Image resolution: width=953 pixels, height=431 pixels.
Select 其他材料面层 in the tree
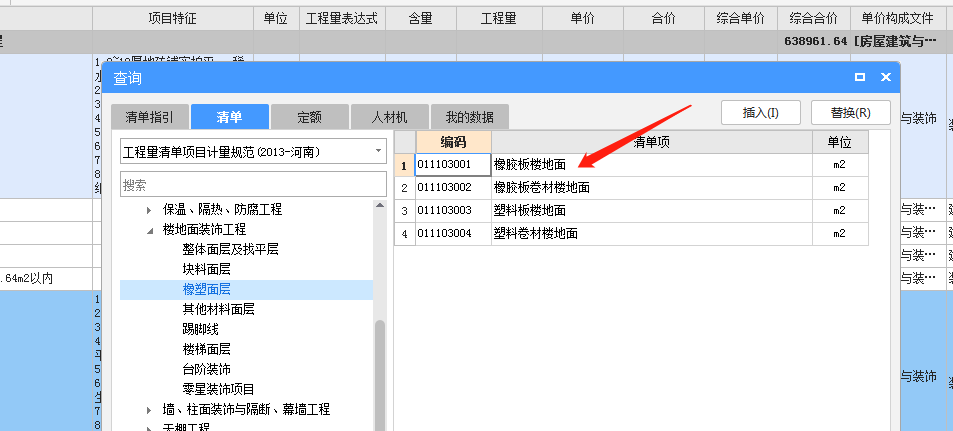click(218, 309)
